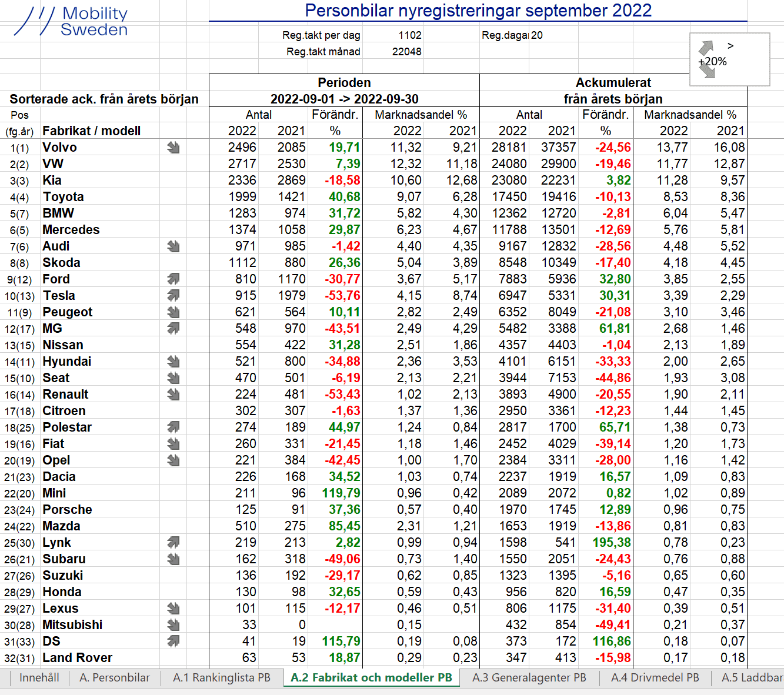Click the down trend arrow in Audi row
The image size is (784, 695).
[x=173, y=246]
